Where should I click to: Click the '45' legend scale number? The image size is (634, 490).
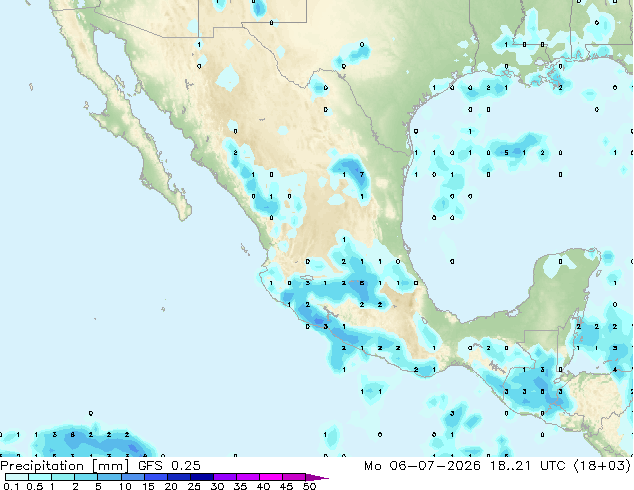tap(286, 486)
